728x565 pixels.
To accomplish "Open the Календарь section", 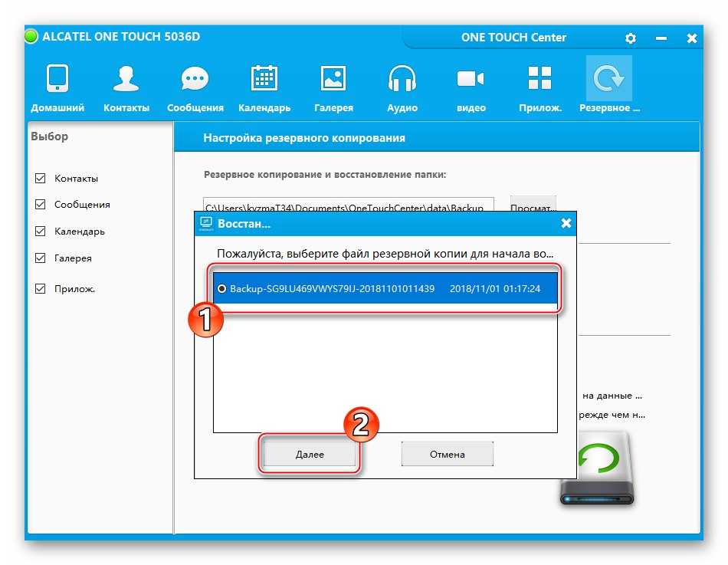I will [x=264, y=87].
